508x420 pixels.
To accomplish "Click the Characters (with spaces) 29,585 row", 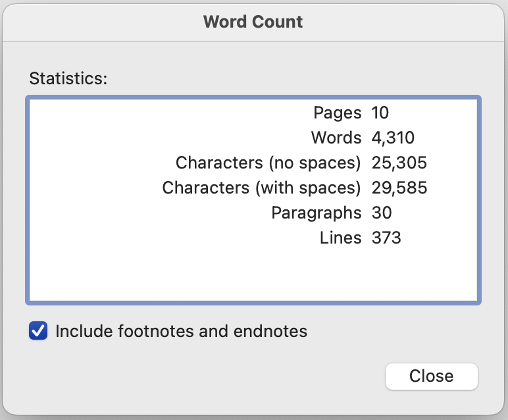I will pyautogui.click(x=253, y=188).
